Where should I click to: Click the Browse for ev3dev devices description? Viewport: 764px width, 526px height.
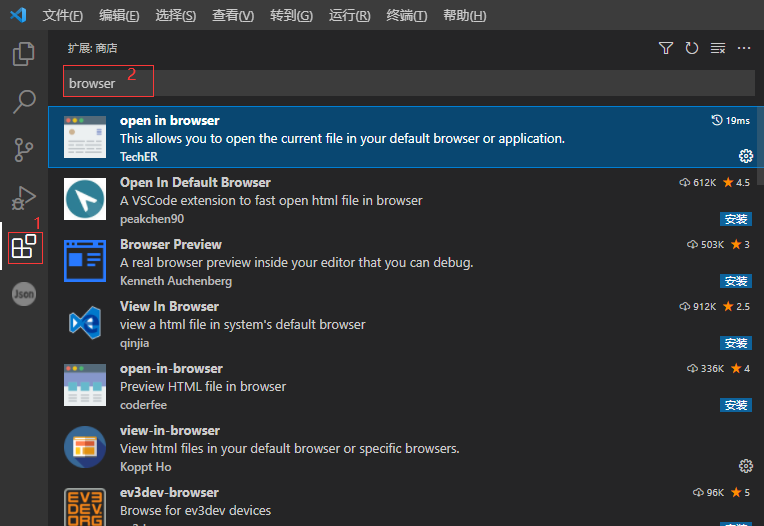click(195, 510)
